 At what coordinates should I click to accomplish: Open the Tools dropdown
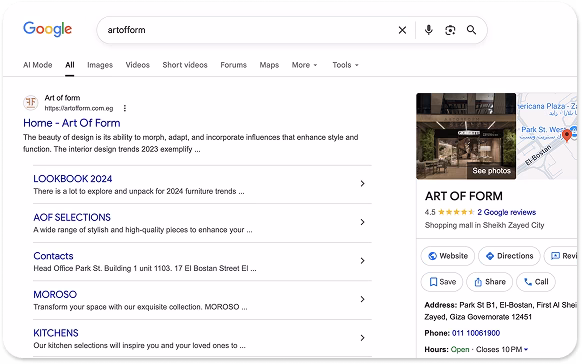click(346, 65)
